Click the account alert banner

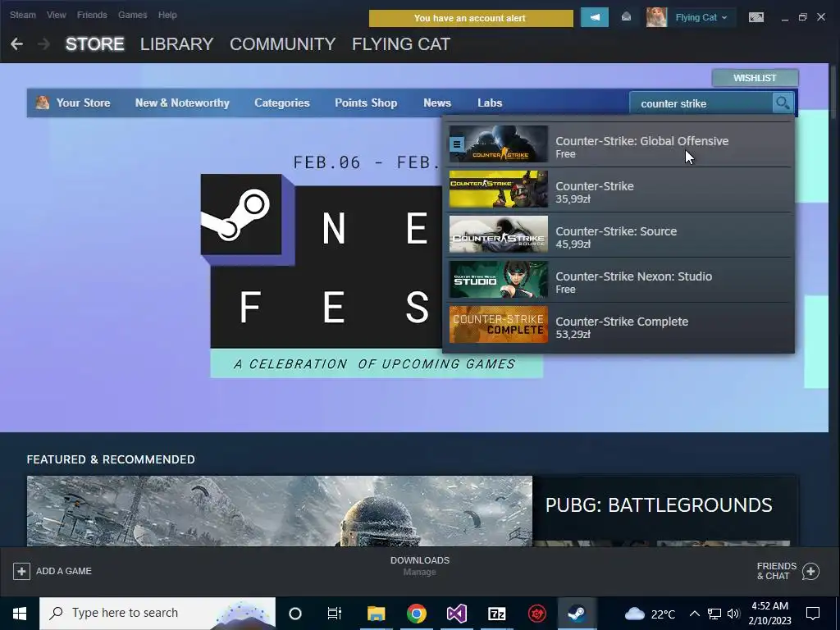[470, 18]
